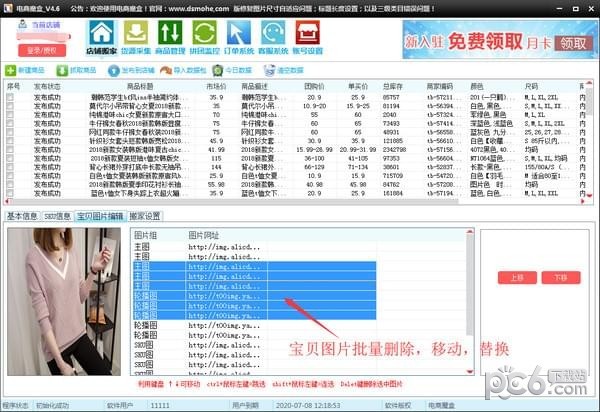Click the 发布到店铺 blue upload icon
600x412 pixels.
tap(114, 70)
